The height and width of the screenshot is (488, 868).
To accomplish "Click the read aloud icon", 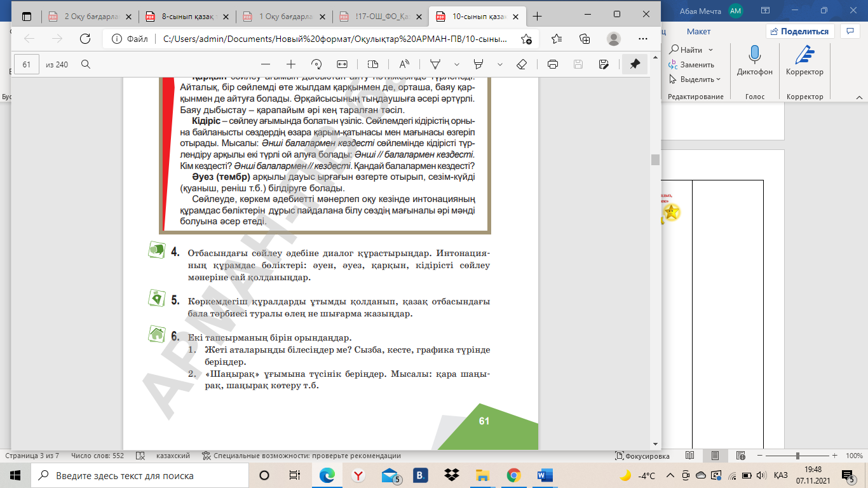I will [x=404, y=64].
